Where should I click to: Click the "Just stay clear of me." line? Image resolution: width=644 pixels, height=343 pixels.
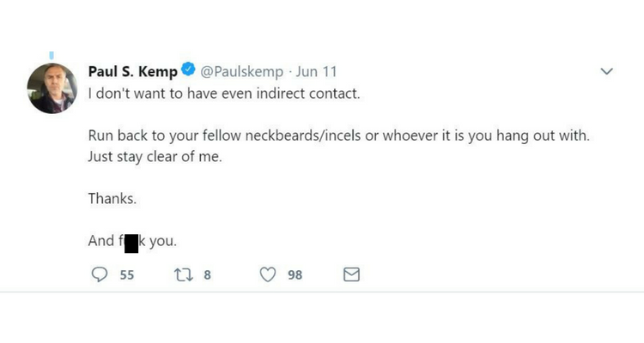[155, 157]
